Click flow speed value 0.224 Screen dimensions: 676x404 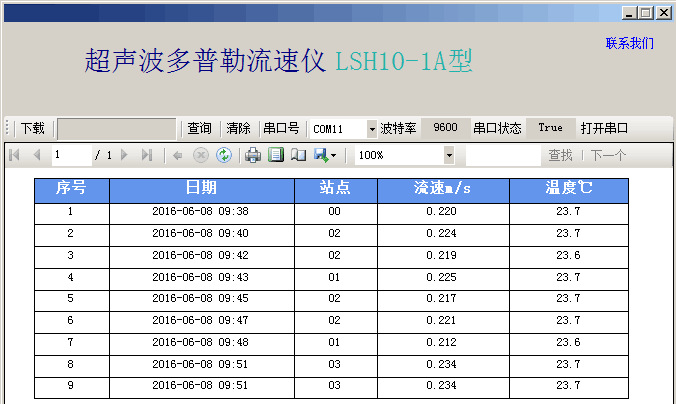441,234
